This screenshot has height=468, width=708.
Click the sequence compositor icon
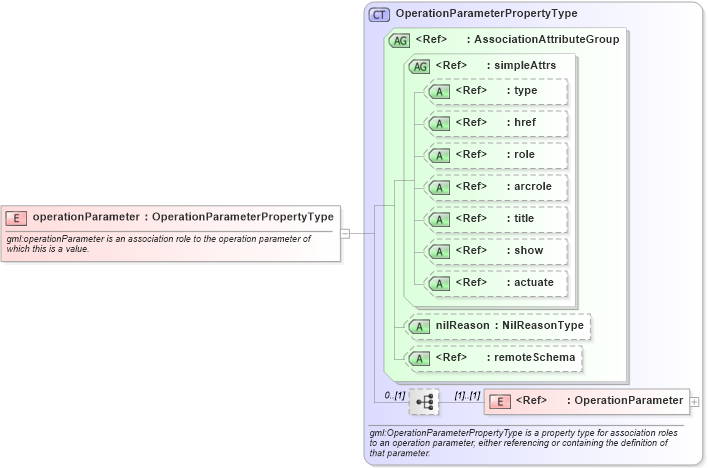click(424, 402)
